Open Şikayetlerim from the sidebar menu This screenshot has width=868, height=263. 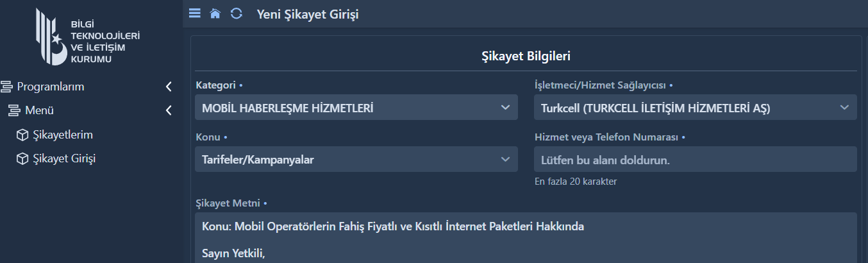63,135
